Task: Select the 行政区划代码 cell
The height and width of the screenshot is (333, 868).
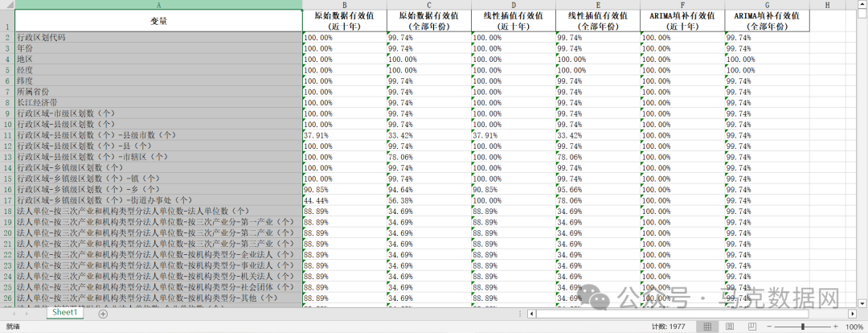Action: tap(159, 37)
